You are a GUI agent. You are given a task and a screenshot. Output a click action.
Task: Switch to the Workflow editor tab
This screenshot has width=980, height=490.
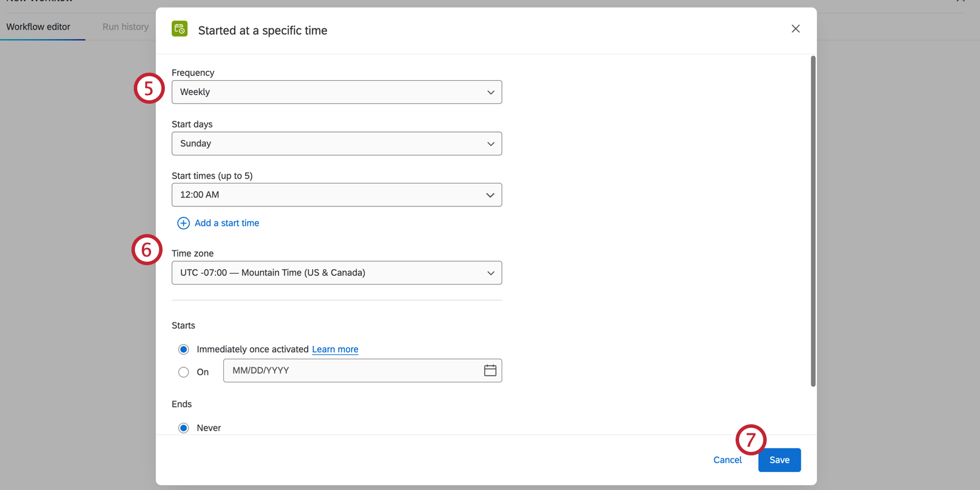(x=38, y=27)
